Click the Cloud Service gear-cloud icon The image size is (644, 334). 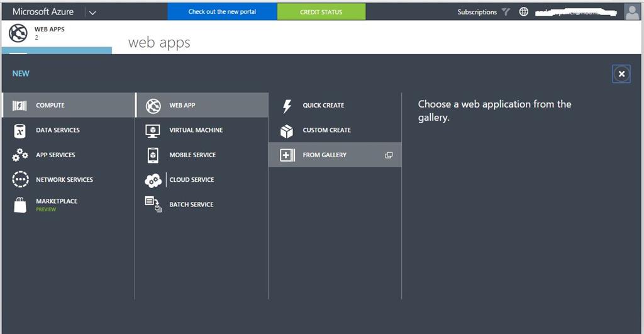point(153,181)
